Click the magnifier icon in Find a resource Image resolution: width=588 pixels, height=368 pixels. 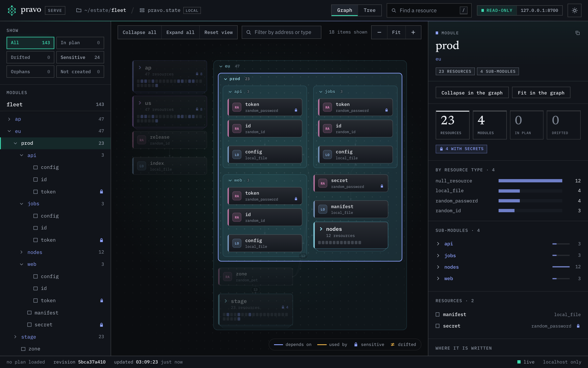pos(394,10)
